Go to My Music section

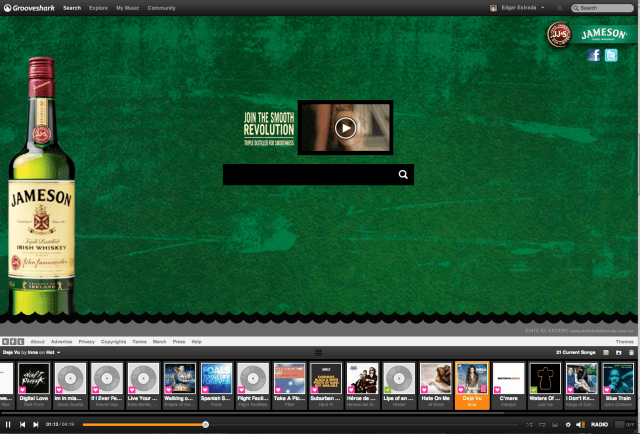pos(127,7)
